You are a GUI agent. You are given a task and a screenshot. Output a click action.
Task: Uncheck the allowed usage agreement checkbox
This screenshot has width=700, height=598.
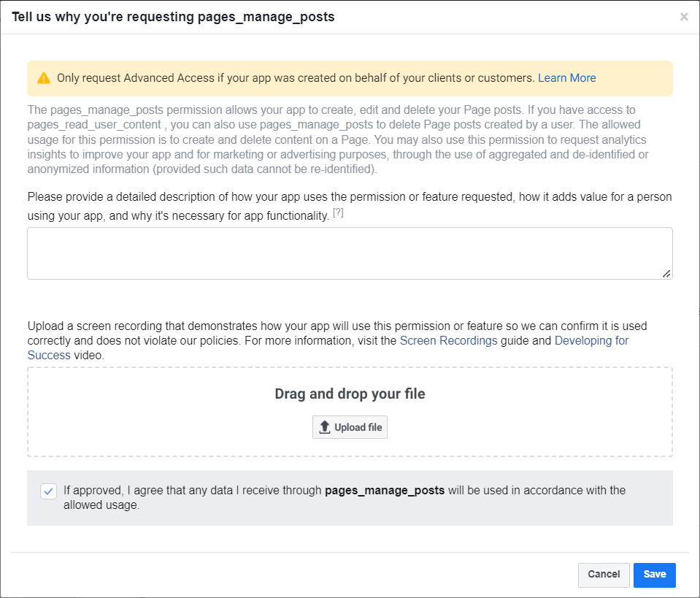48,491
